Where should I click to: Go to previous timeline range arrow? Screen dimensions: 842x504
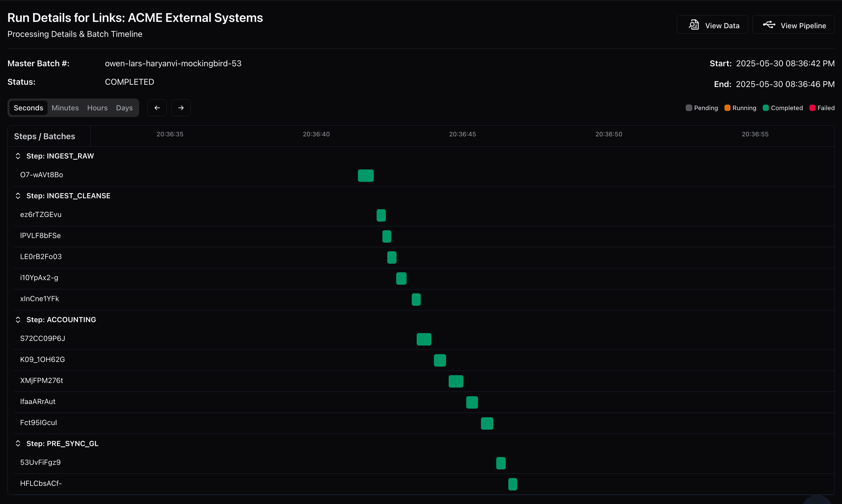[x=157, y=108]
